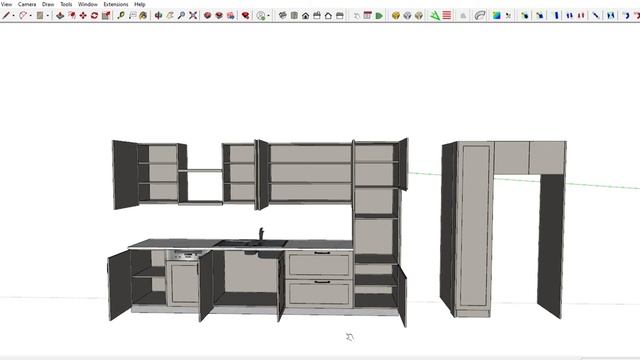
Task: Click the tan cube style icon
Action: coord(418,16)
